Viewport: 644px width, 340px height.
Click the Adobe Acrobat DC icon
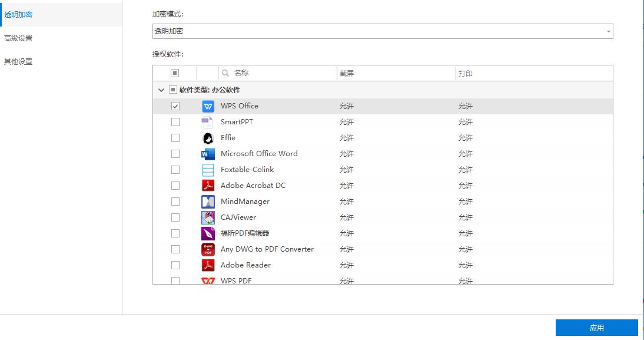(x=208, y=186)
